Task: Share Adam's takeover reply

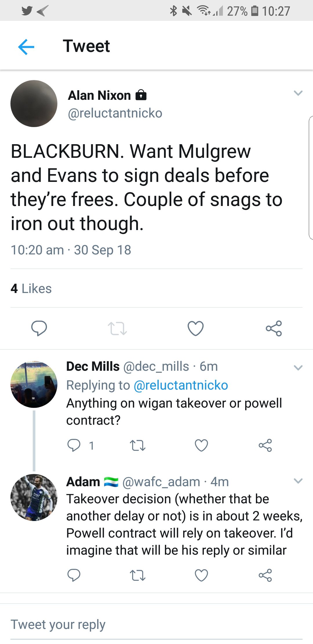Action: (265, 575)
